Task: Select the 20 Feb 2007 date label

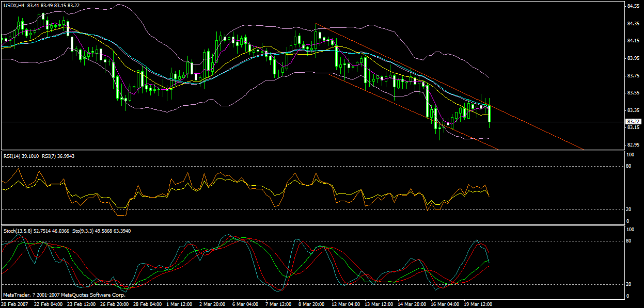Action: tap(14, 304)
